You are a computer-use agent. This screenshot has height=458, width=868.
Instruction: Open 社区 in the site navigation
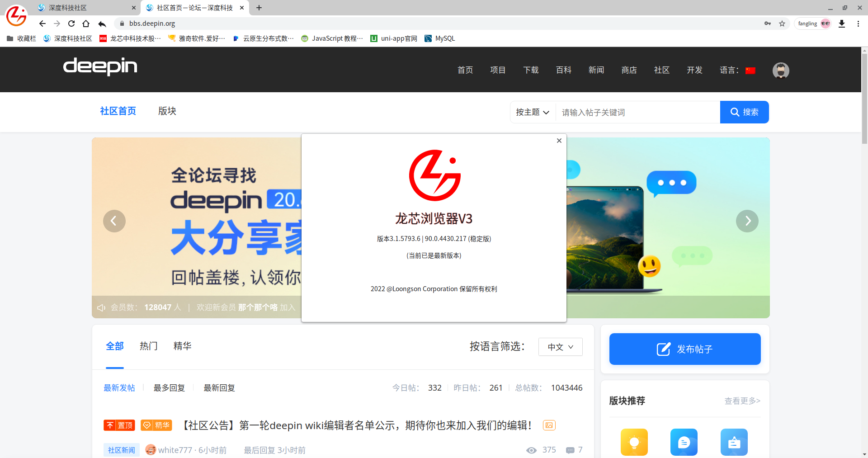coord(662,70)
